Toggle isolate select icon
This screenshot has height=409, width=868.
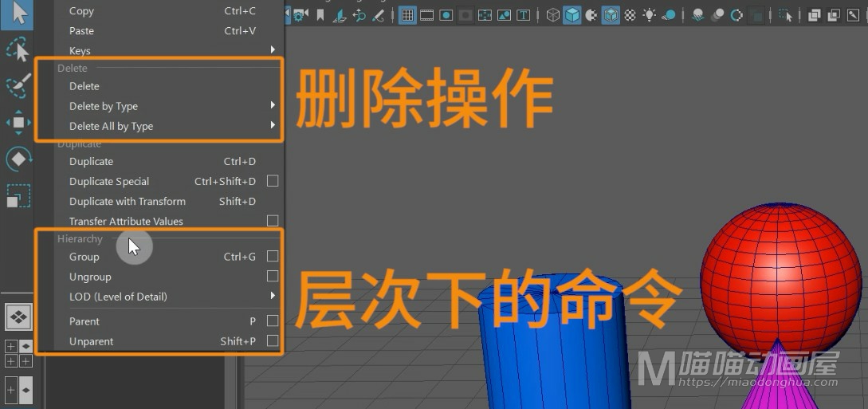(x=786, y=15)
